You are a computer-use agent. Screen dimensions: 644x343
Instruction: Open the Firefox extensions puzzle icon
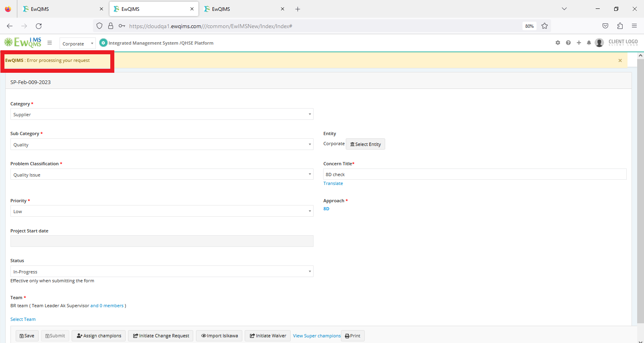[620, 26]
